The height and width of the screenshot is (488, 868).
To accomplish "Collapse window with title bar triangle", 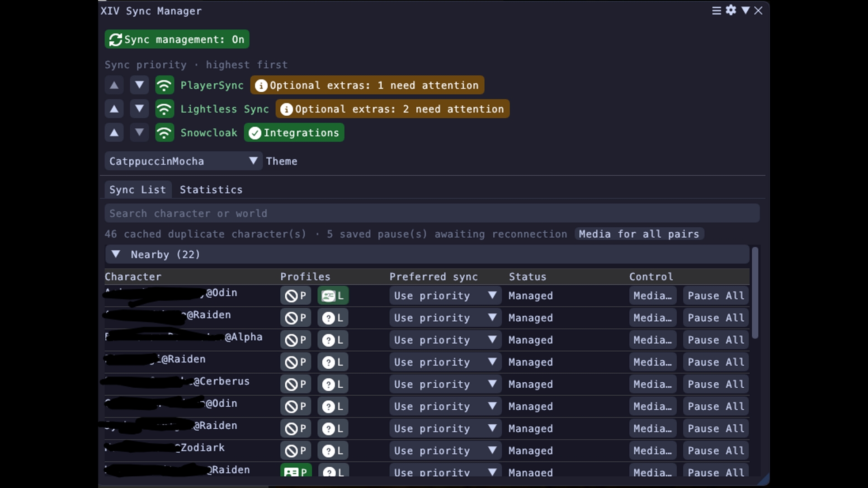I will (x=745, y=10).
